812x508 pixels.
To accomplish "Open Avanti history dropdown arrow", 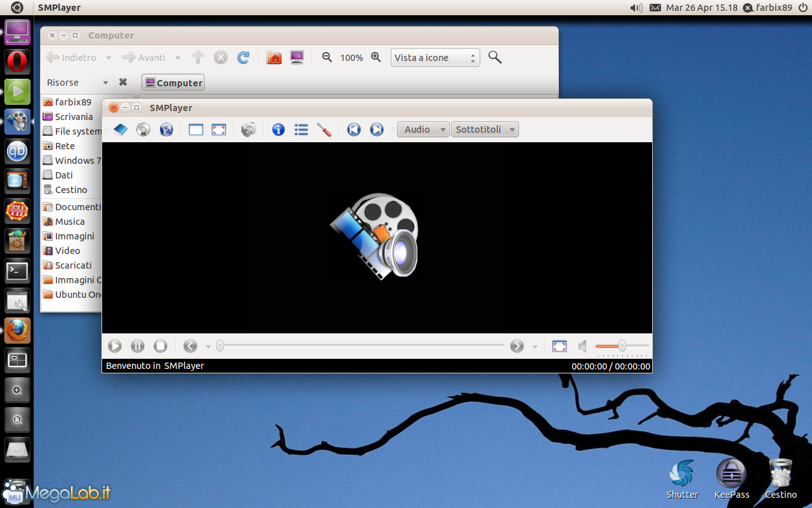I will (x=178, y=58).
